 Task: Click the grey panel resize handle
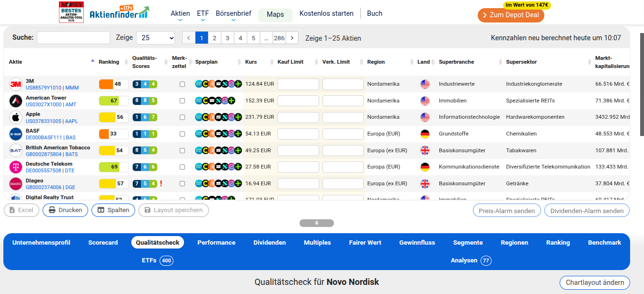click(x=317, y=223)
